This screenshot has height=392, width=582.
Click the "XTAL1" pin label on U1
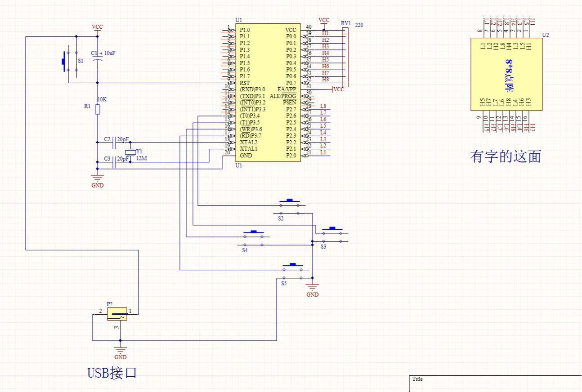point(248,149)
